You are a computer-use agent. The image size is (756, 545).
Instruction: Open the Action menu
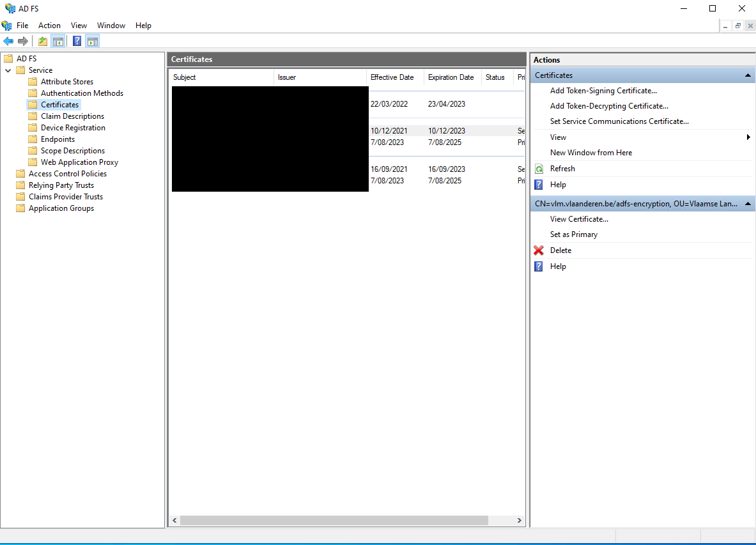click(50, 26)
